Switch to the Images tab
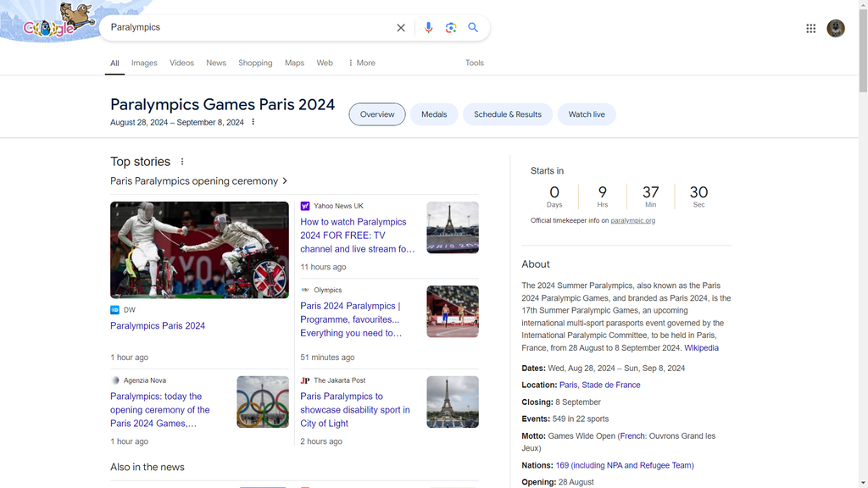Image resolution: width=868 pixels, height=488 pixels. 144,63
